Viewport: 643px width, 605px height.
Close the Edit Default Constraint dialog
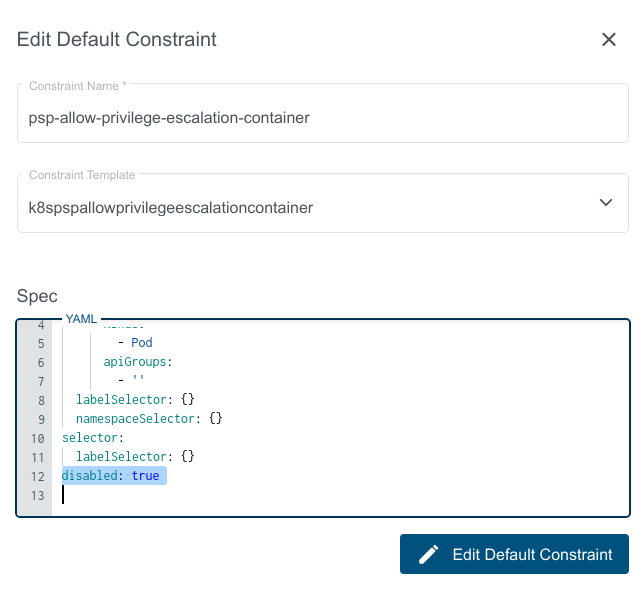pos(608,40)
